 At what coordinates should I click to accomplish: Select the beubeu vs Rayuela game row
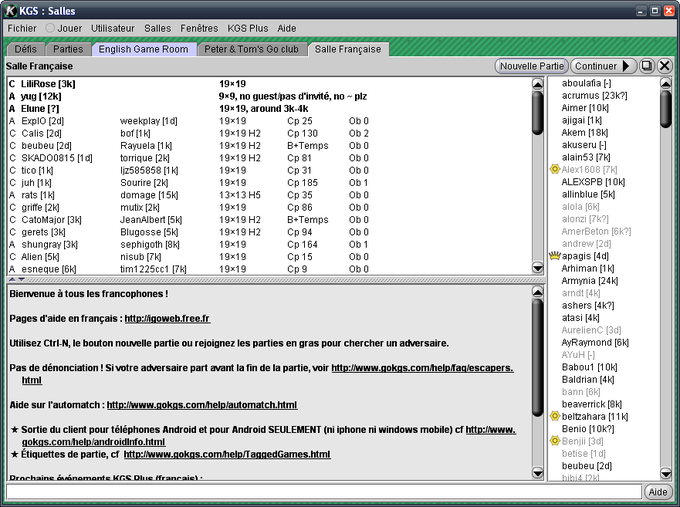269,146
